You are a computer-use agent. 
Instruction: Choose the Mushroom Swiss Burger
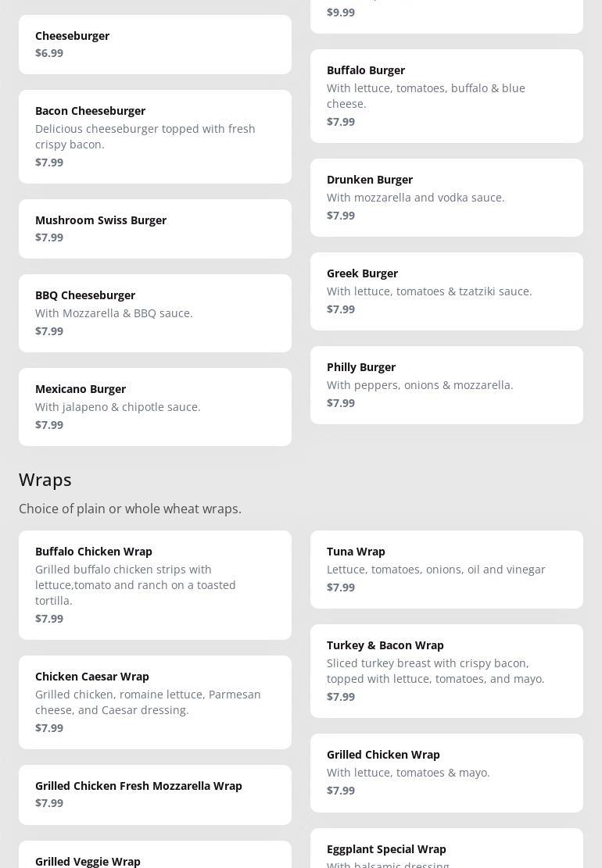(155, 228)
